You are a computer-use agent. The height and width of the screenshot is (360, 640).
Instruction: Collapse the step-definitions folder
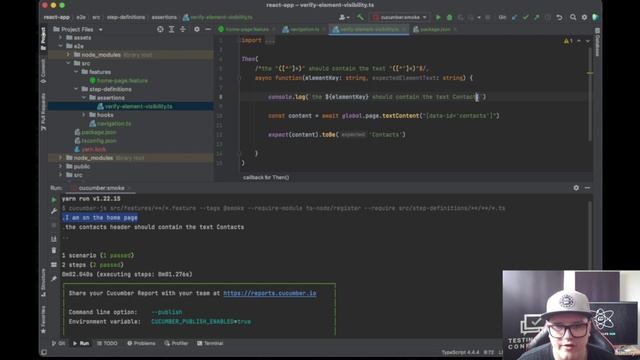point(76,89)
